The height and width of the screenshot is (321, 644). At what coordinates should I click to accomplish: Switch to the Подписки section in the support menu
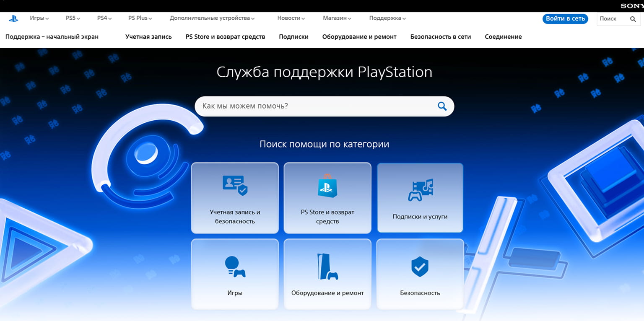click(293, 37)
